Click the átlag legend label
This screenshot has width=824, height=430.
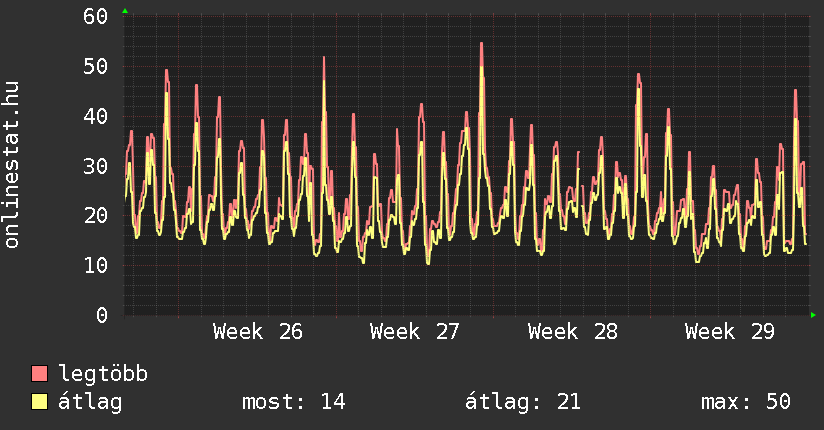point(90,402)
